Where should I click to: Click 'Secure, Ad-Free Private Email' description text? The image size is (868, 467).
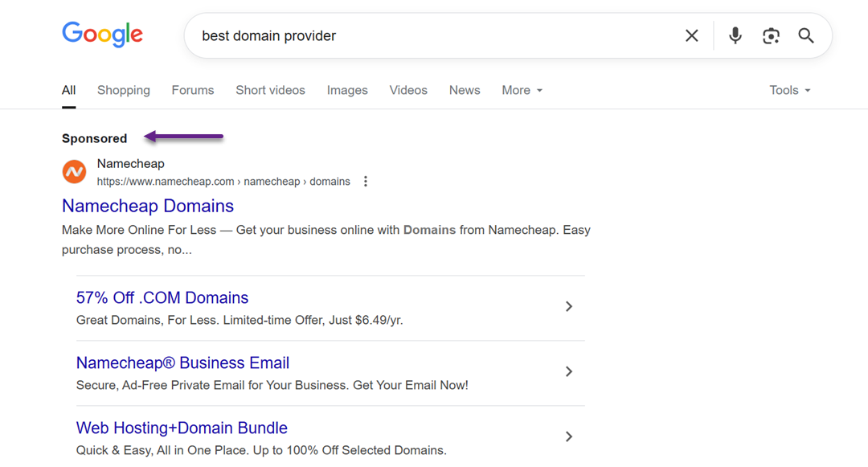point(272,385)
